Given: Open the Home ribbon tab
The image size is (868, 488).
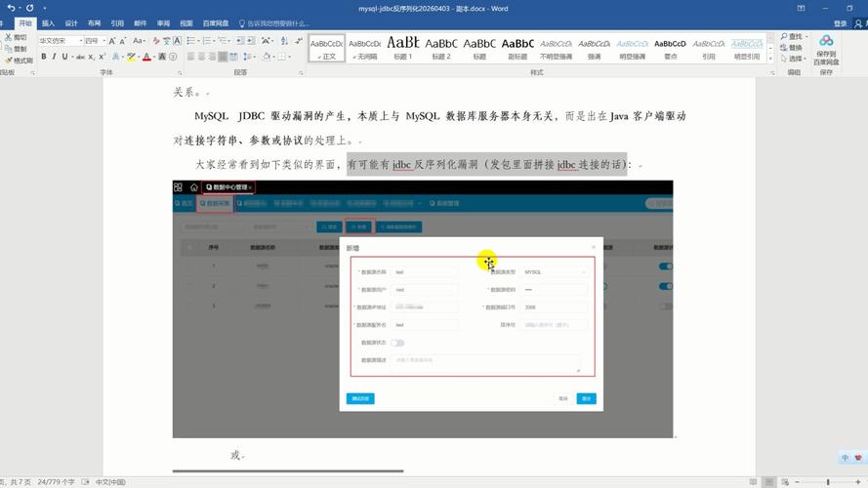Looking at the screenshot, I should pyautogui.click(x=25, y=23).
